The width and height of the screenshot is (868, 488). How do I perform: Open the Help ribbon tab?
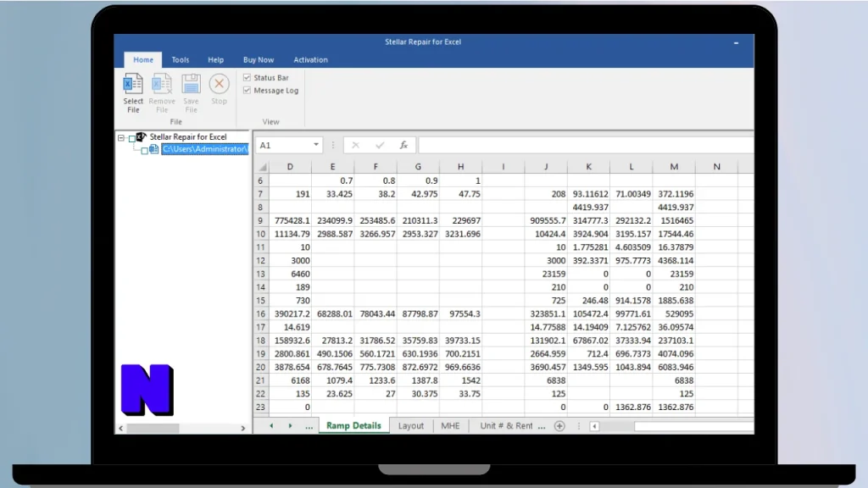point(216,60)
